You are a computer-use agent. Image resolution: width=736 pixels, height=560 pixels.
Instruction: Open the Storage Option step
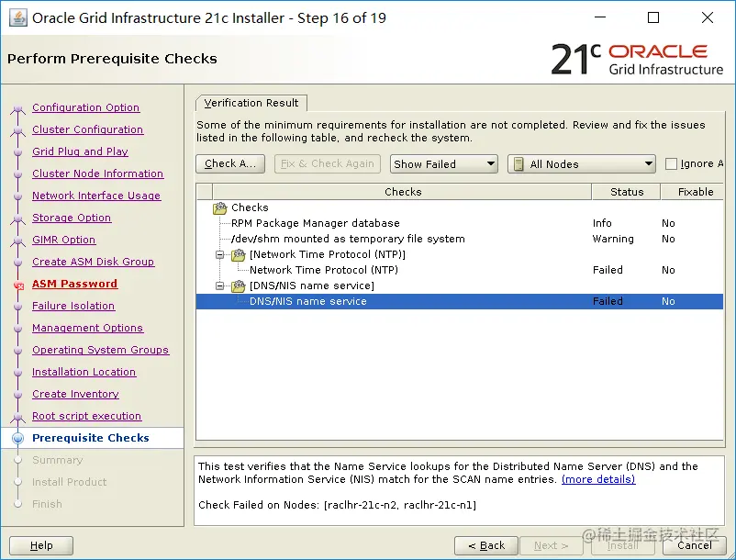[x=72, y=218]
